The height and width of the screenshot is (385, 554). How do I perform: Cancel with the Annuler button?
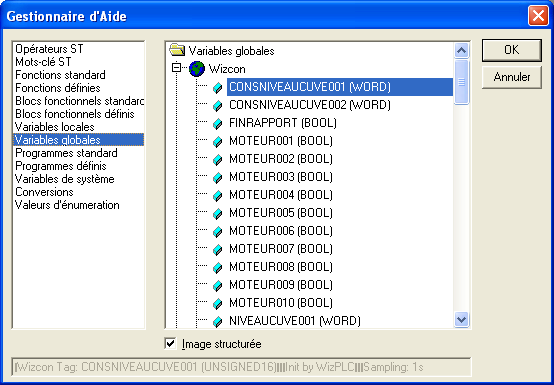click(x=512, y=77)
